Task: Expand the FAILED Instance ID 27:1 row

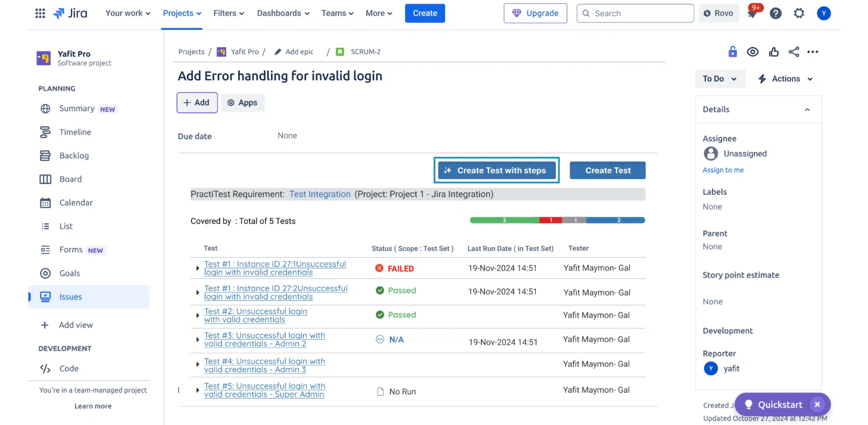Action: pos(198,268)
